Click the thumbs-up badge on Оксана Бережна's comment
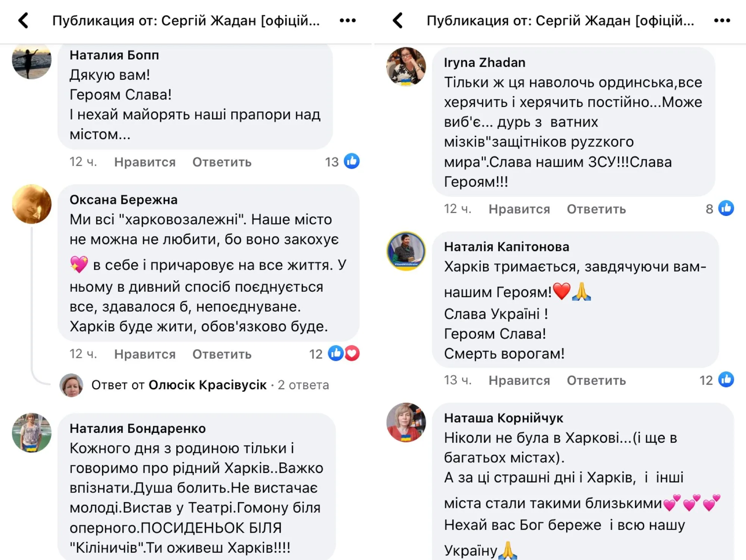 click(335, 353)
